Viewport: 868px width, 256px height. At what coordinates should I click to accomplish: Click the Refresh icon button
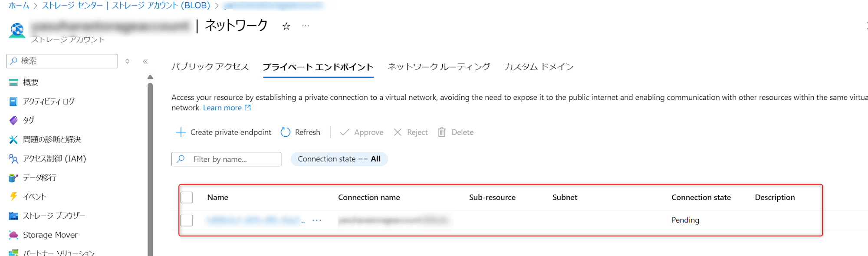pyautogui.click(x=285, y=132)
